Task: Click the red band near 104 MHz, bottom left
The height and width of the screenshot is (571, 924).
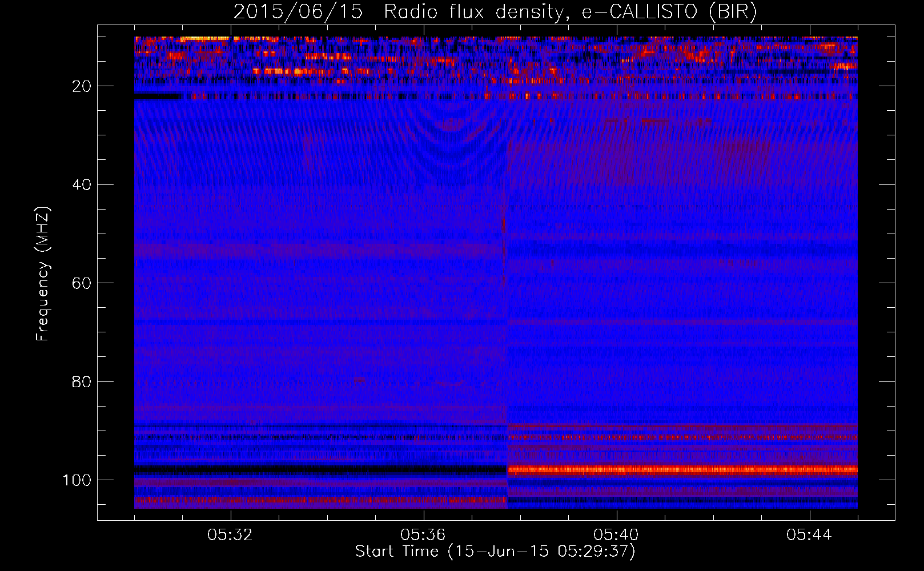Action: click(x=320, y=500)
